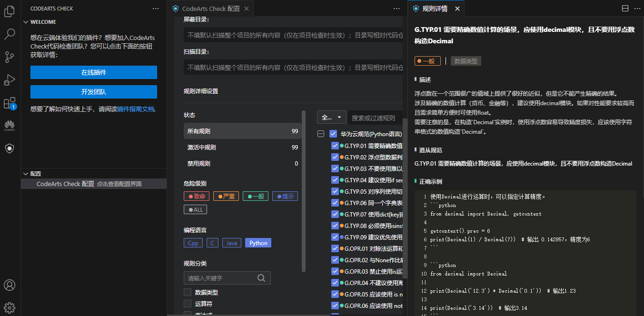Image resolution: width=644 pixels, height=316 pixels.
Task: Uncheck rule G.TYP.02
Action: 335,157
